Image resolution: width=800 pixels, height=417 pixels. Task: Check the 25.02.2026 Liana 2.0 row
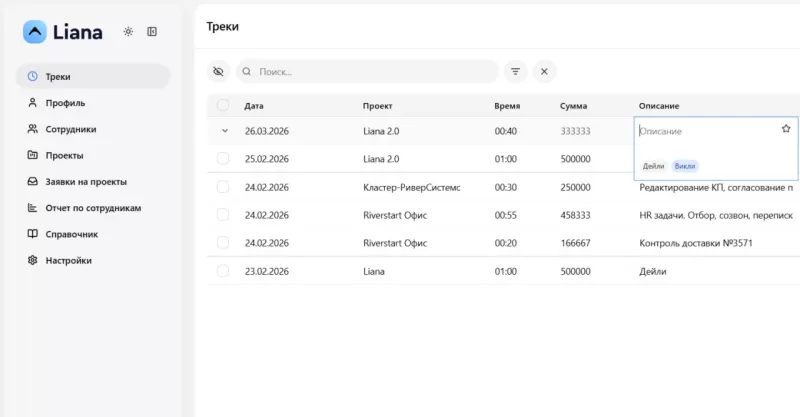(x=223, y=159)
